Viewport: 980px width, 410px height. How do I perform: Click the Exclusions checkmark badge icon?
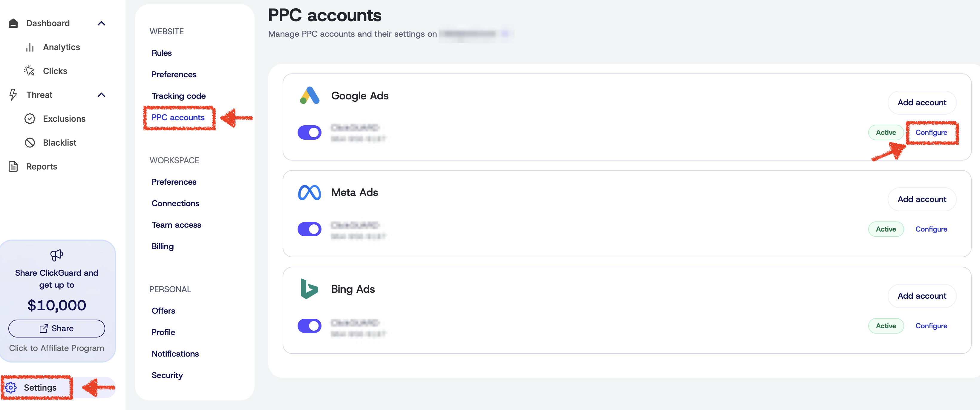30,118
